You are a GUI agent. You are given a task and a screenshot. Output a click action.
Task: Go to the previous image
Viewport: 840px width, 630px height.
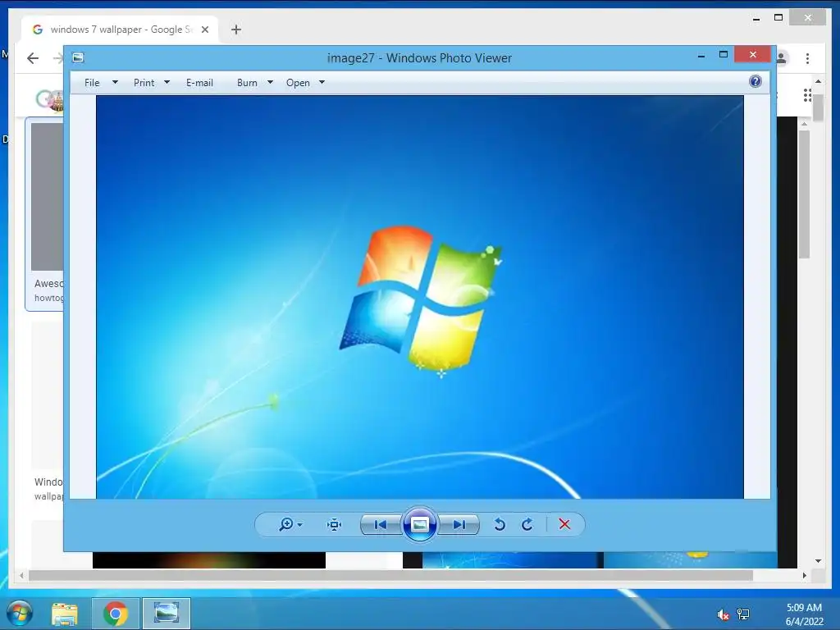(381, 524)
